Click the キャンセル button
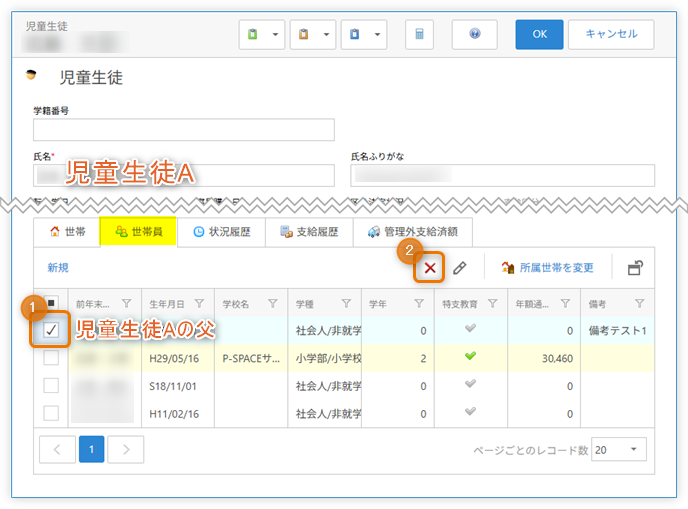 point(611,34)
